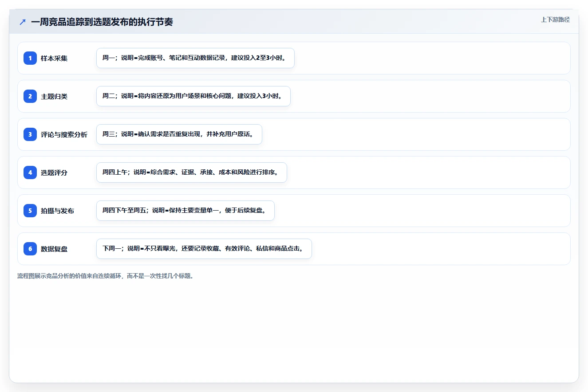Click the step 4 number badge
This screenshot has height=392, width=588.
tap(30, 172)
